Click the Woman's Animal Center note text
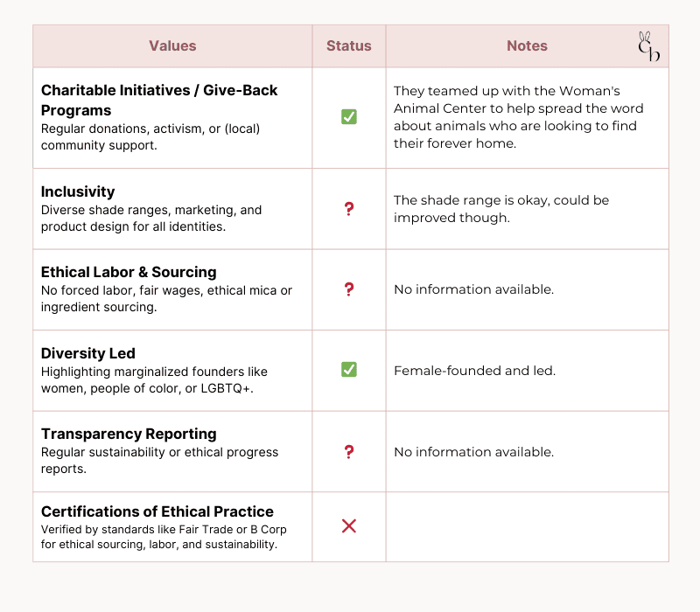This screenshot has width=700, height=612. click(518, 117)
